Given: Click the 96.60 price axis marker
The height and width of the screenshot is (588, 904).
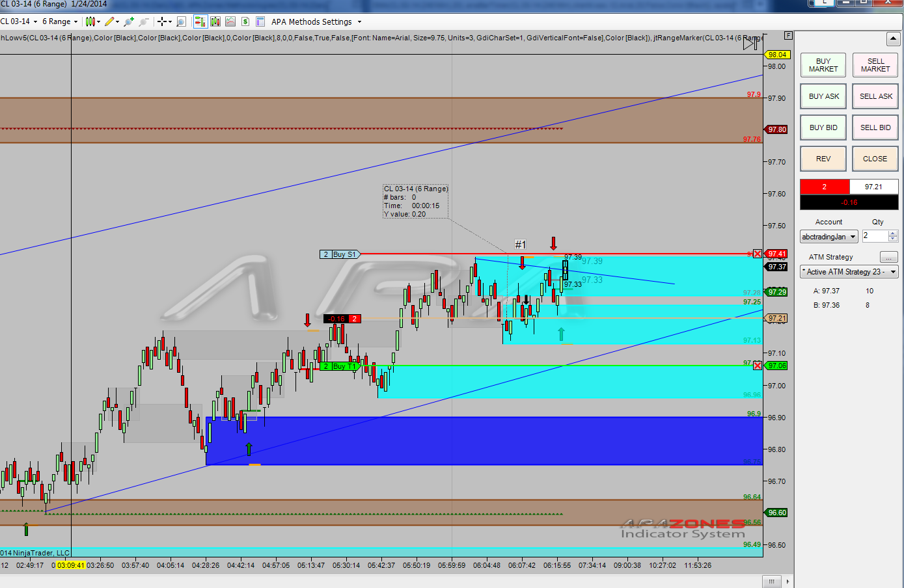Looking at the screenshot, I should pos(777,513).
